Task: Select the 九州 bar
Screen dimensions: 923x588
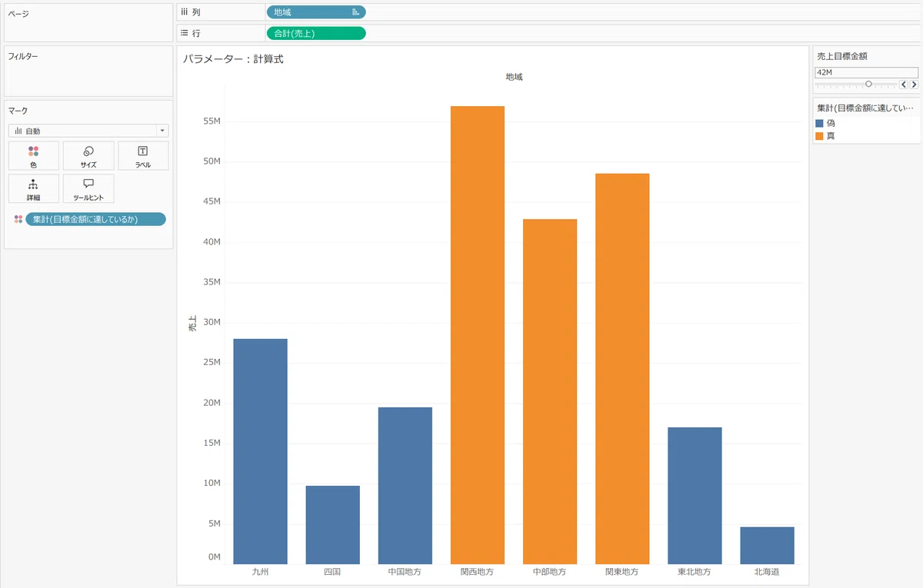Action: tap(260, 452)
